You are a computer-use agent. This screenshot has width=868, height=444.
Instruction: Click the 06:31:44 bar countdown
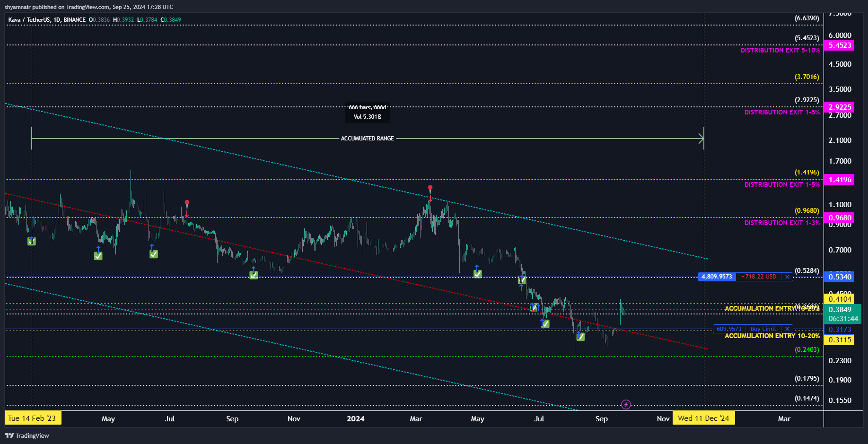[843, 319]
